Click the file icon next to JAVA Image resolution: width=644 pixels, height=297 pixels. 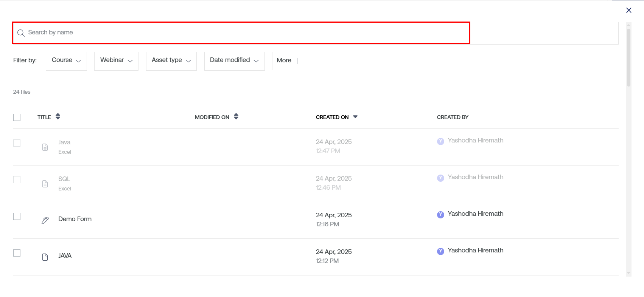click(45, 257)
